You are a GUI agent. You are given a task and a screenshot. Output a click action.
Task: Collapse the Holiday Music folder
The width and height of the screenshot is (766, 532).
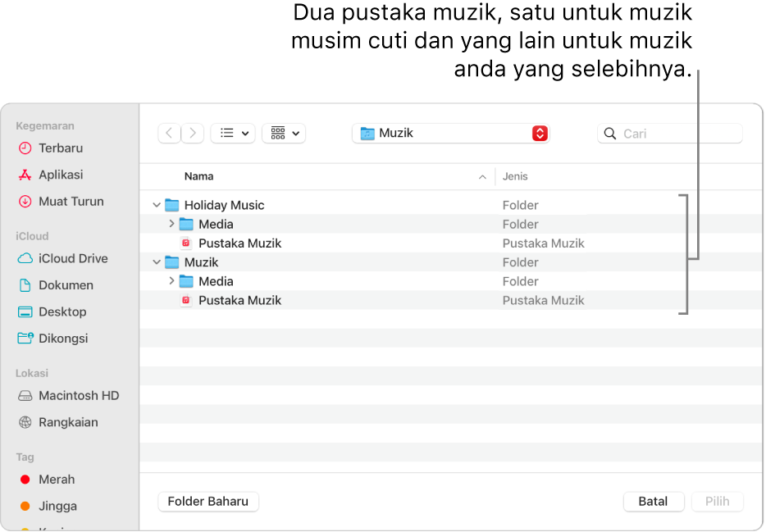157,204
